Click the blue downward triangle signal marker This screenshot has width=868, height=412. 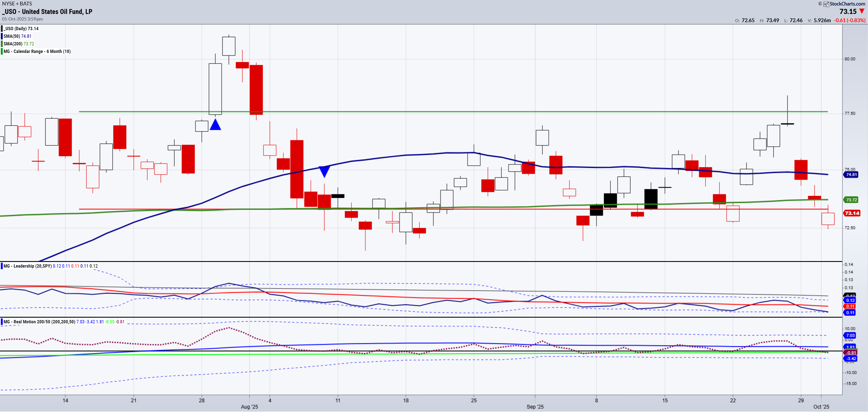[324, 171]
